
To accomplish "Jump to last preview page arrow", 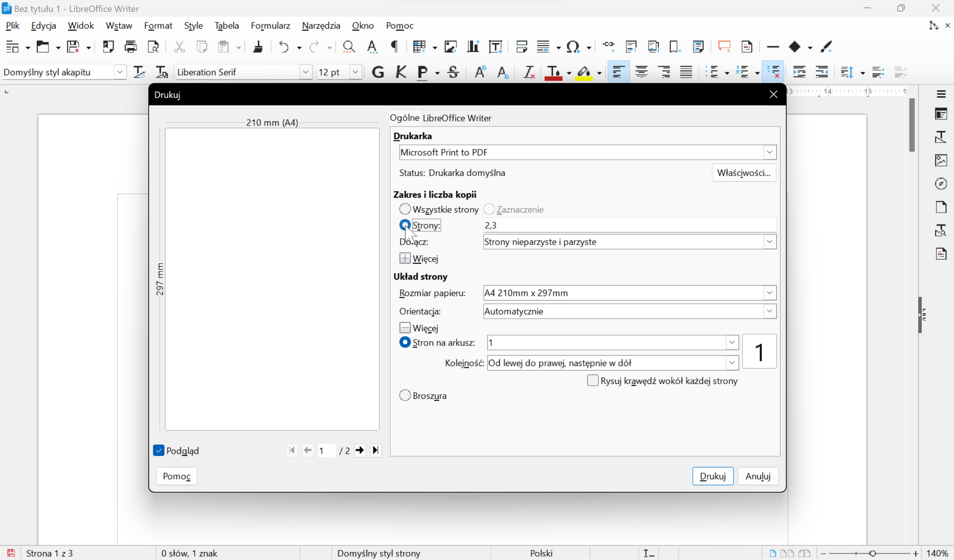I will click(376, 450).
